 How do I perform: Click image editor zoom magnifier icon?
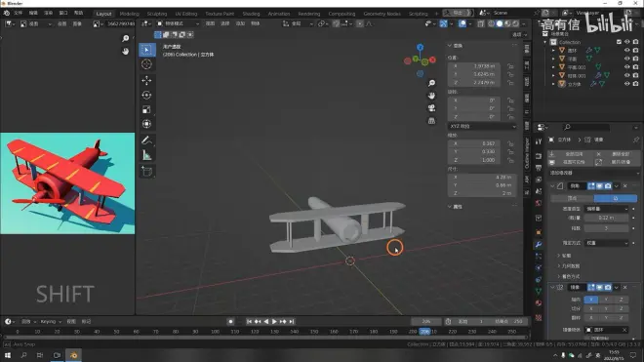coord(125,38)
